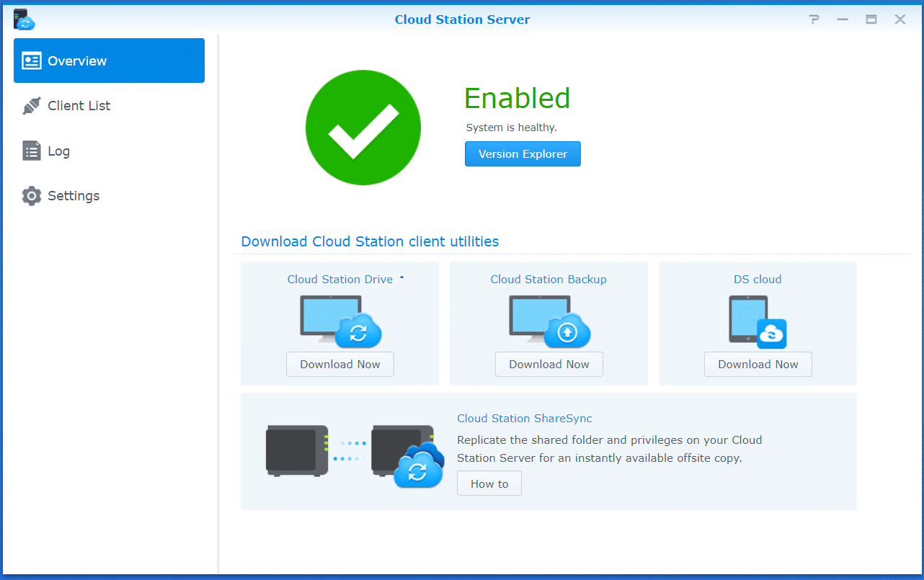Open help with the question mark icon
Image resolution: width=924 pixels, height=580 pixels.
tap(814, 19)
